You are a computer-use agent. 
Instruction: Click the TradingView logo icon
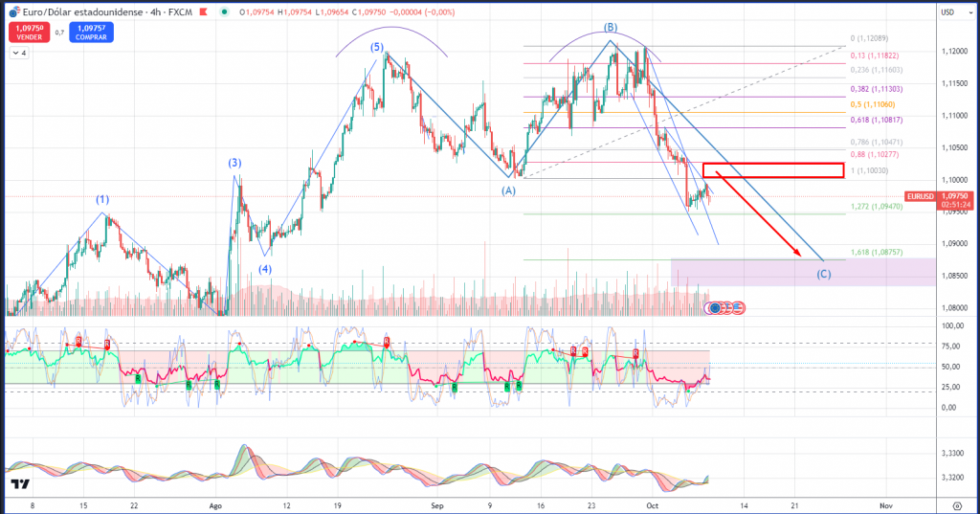pyautogui.click(x=19, y=485)
